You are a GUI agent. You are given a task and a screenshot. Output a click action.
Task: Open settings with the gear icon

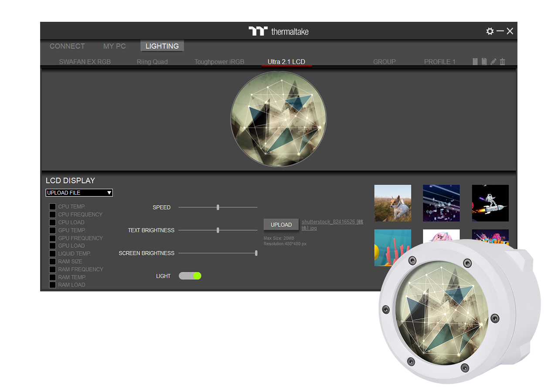pyautogui.click(x=490, y=31)
